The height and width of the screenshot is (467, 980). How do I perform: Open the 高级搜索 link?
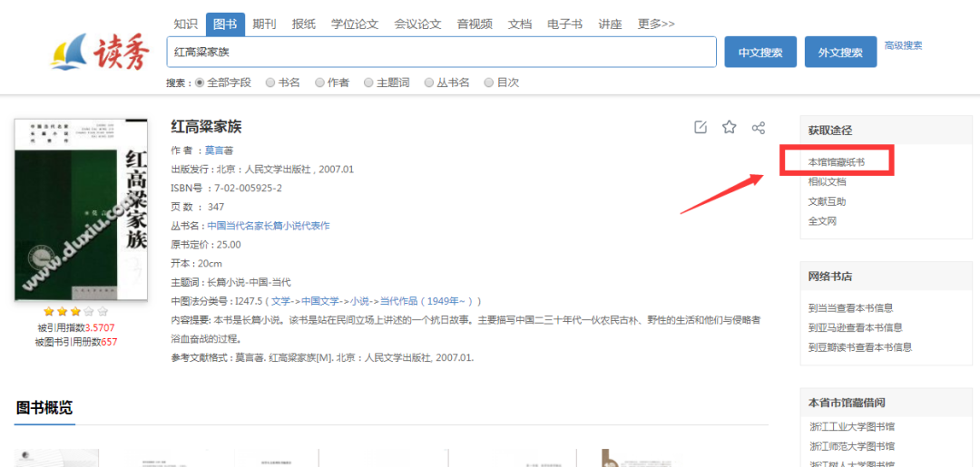pos(903,45)
